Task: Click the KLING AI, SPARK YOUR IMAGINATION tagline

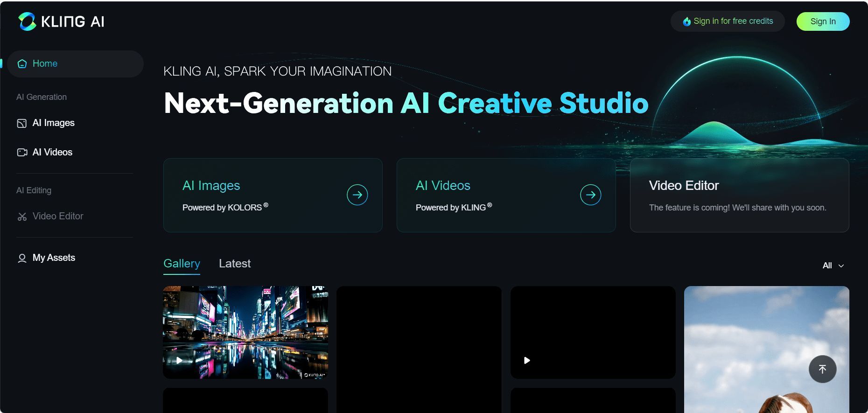Action: pos(278,71)
